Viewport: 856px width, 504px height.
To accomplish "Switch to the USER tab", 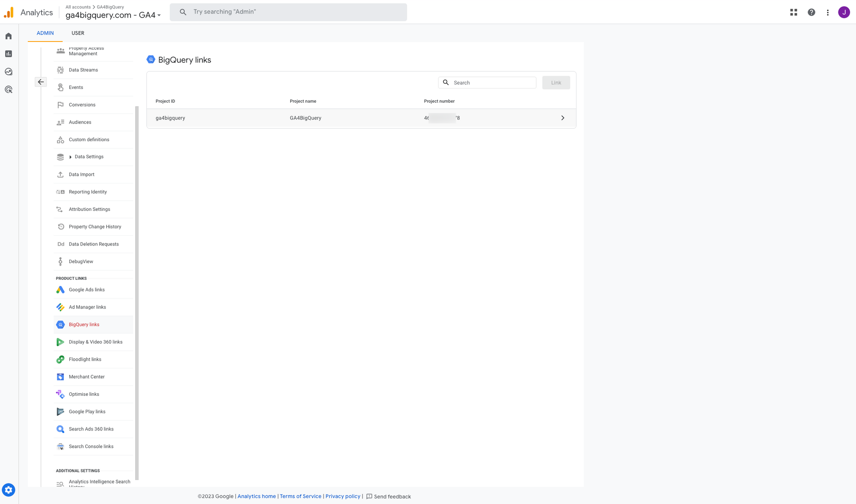I will 78,33.
